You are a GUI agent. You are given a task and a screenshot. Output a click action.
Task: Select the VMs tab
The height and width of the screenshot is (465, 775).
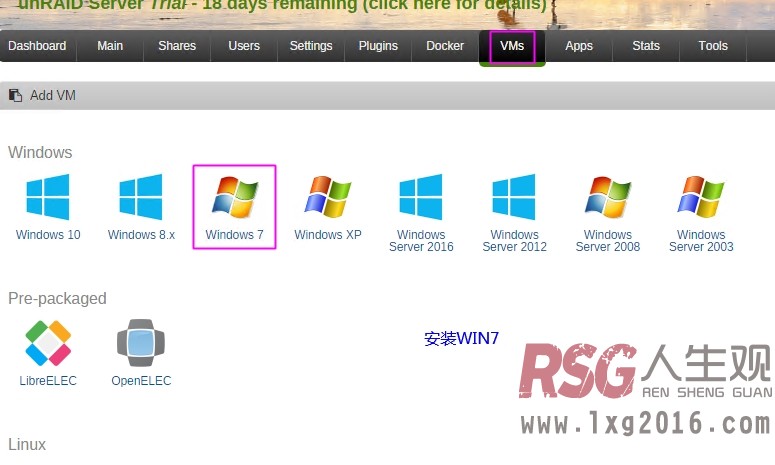click(512, 46)
